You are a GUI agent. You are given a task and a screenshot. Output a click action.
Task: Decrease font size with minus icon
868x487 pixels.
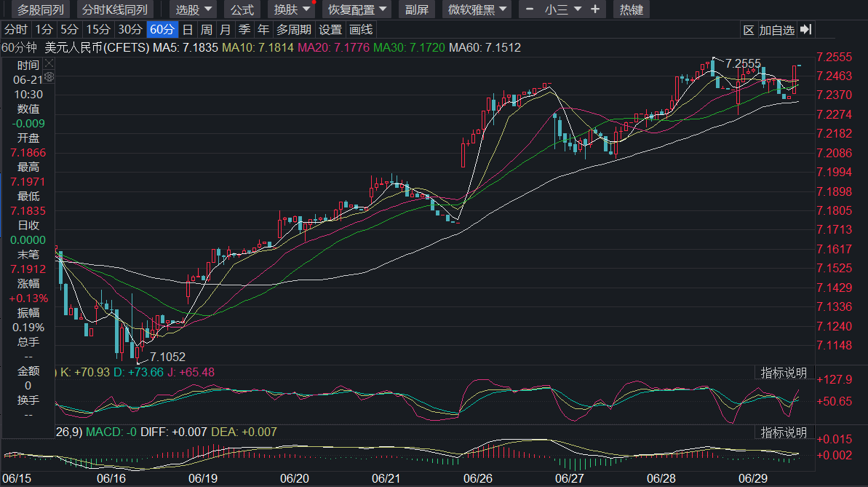click(x=530, y=9)
